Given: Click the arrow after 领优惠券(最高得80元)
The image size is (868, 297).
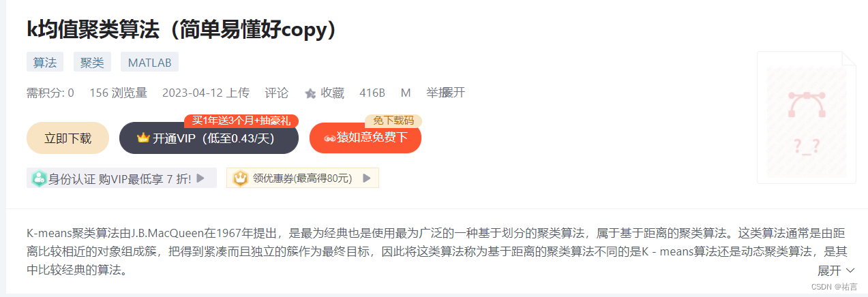Looking at the screenshot, I should click(367, 178).
